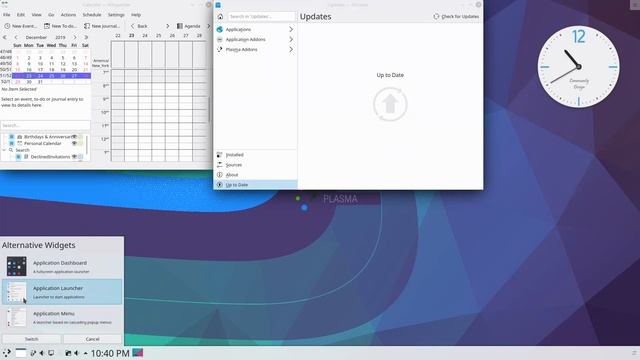
Task: Click the calendar color swatch for Birthdays & Anniversaries
Action: (x=81, y=137)
